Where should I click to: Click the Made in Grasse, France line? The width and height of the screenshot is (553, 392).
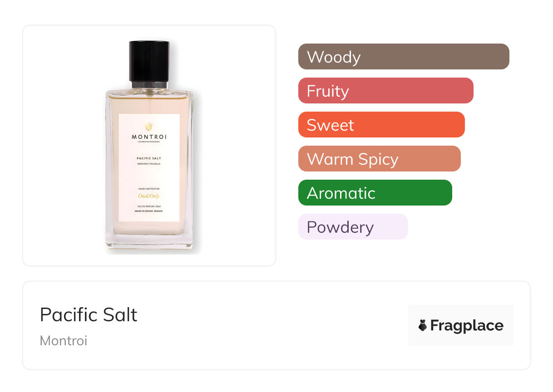click(149, 211)
